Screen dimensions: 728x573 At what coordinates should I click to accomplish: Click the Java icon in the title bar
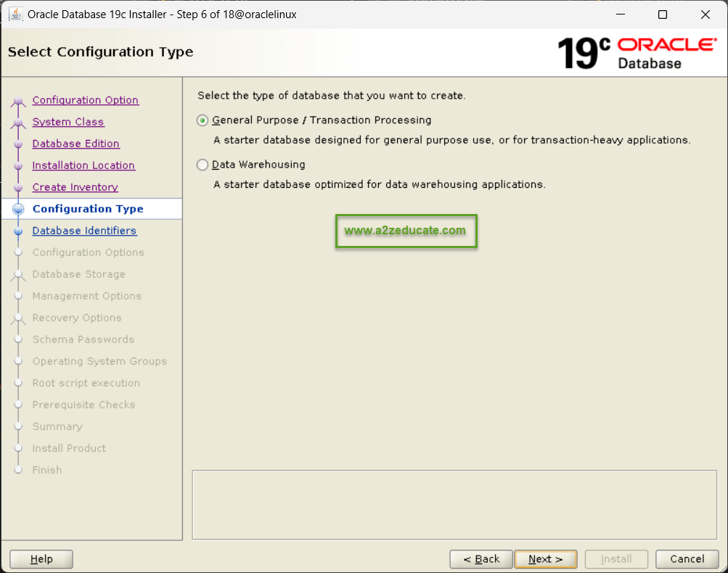[15, 15]
